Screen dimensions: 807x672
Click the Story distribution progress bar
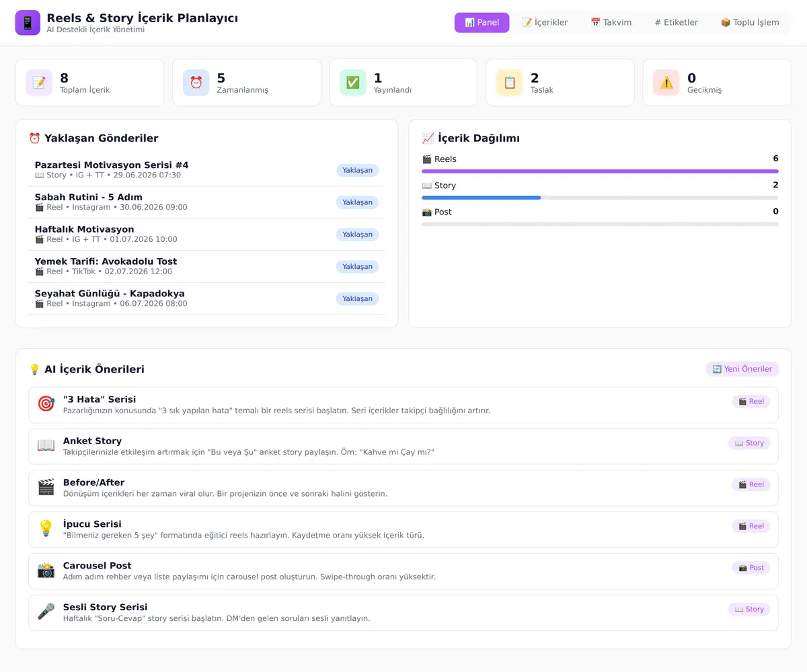(600, 198)
